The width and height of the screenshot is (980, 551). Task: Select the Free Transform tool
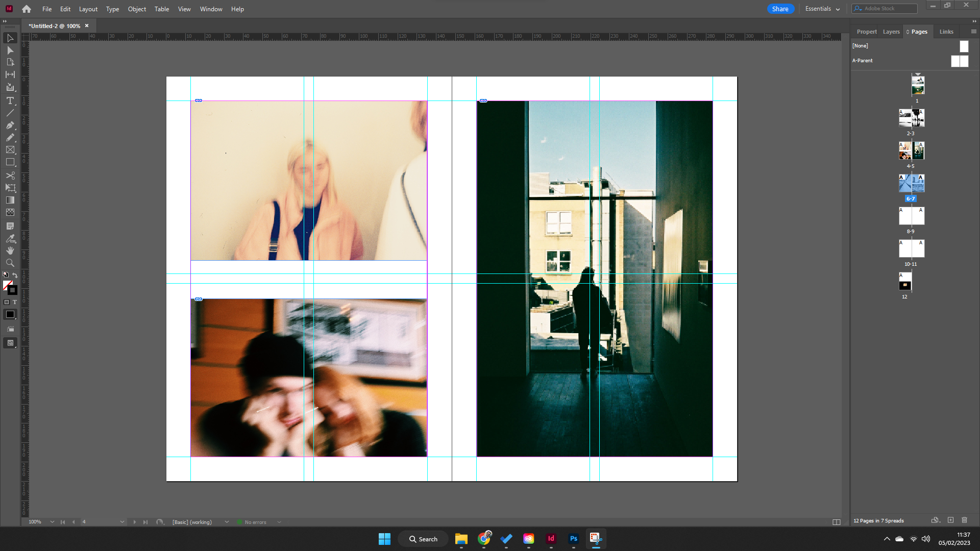(10, 188)
